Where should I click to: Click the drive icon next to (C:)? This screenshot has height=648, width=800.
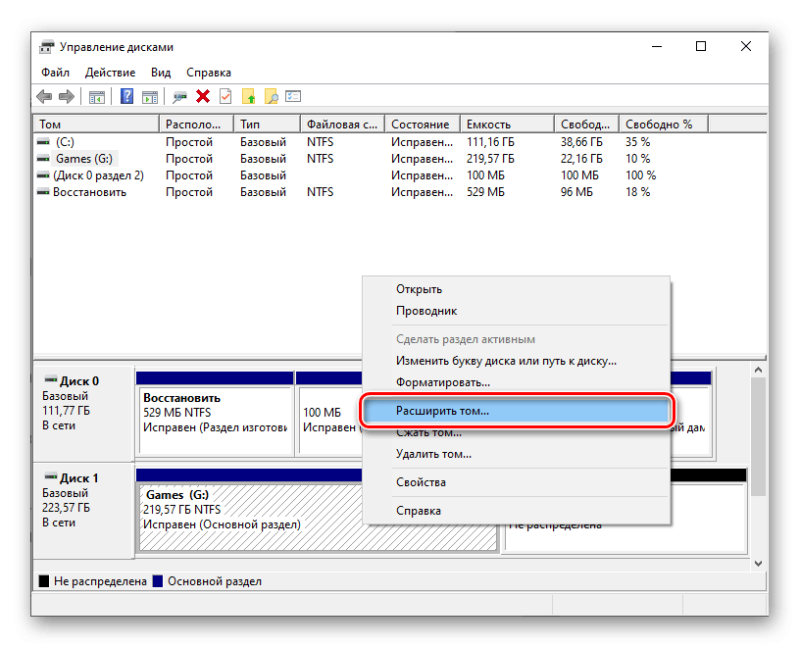click(x=43, y=141)
